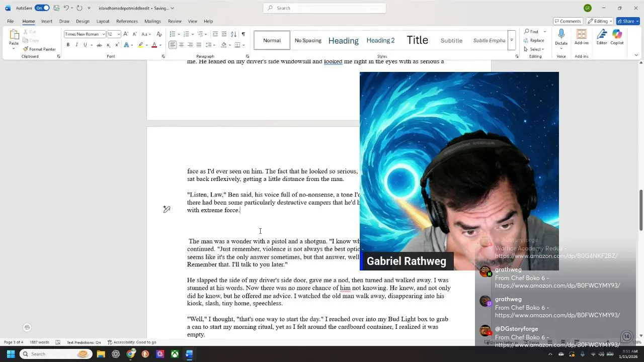Collapse the ribbon with chevron
Image resolution: width=644 pixels, height=362 pixels.
pos(636,55)
